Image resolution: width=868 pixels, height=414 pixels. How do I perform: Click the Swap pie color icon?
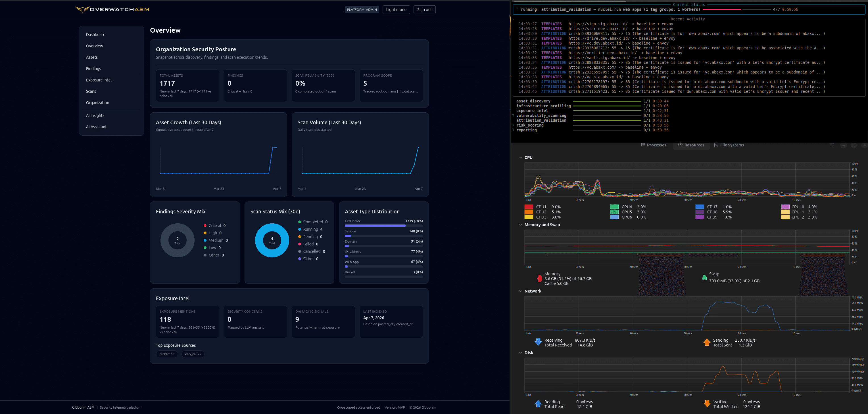pyautogui.click(x=704, y=278)
